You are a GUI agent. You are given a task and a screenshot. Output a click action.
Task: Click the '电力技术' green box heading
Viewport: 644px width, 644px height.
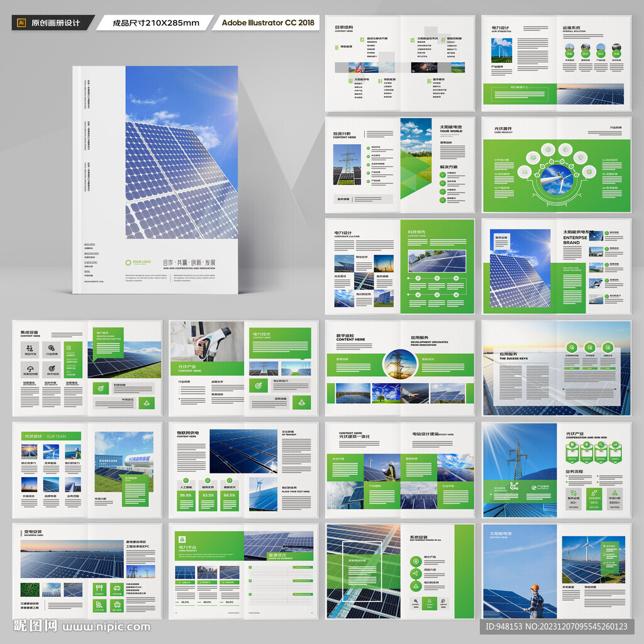click(262, 334)
